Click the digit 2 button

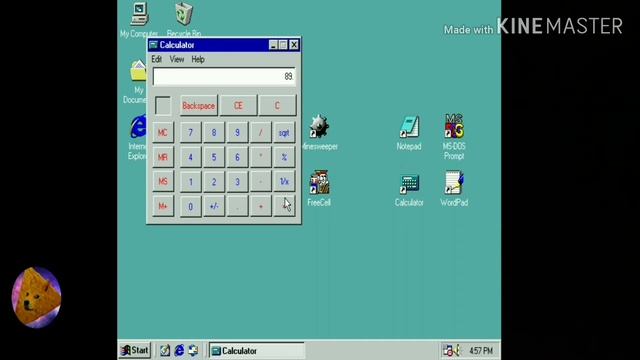[214, 182]
